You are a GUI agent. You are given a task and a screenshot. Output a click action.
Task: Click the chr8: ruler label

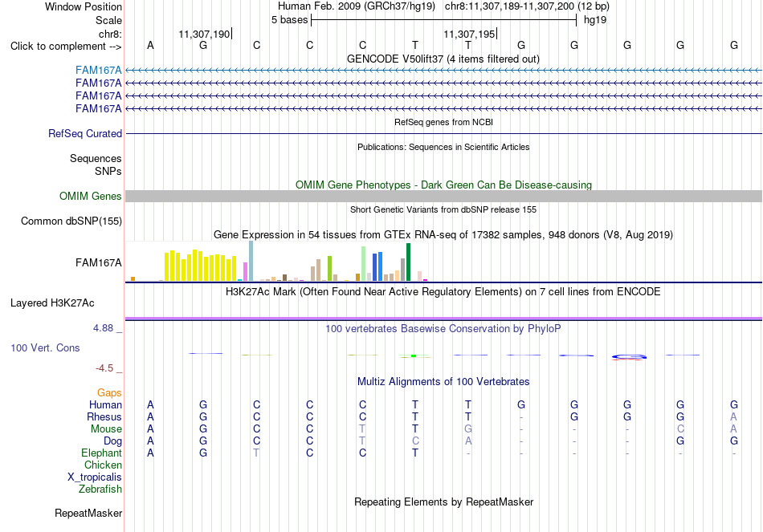110,34
